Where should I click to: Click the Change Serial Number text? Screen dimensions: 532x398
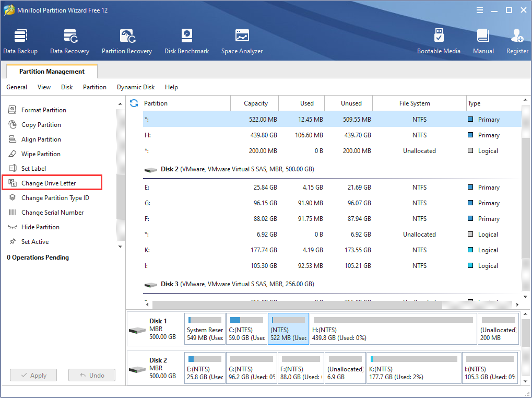coord(53,213)
